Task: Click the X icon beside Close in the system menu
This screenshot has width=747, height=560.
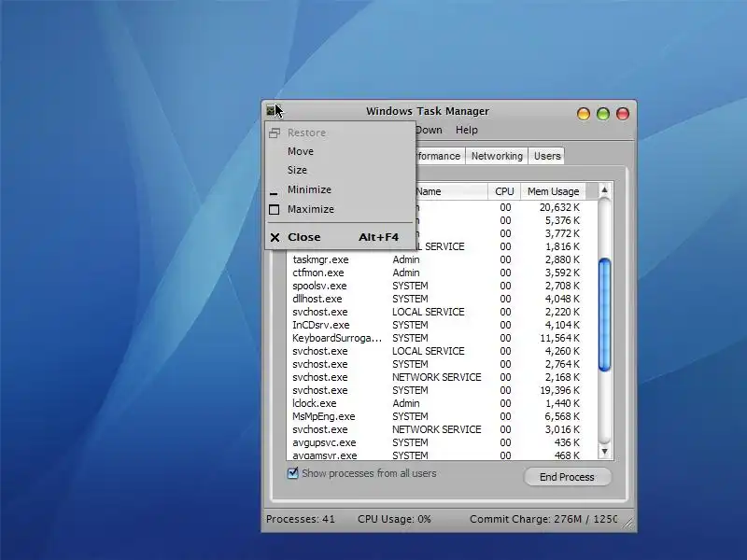Action: 275,237
